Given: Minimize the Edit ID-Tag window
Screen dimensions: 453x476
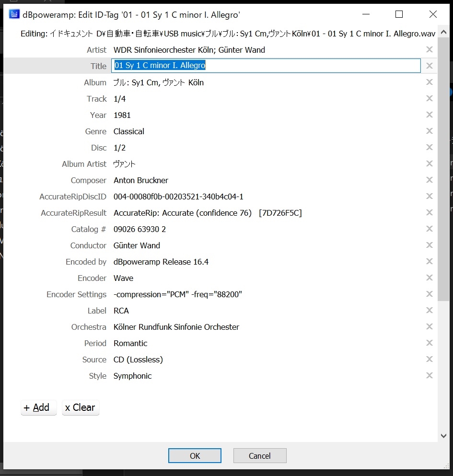Looking at the screenshot, I should coord(366,14).
